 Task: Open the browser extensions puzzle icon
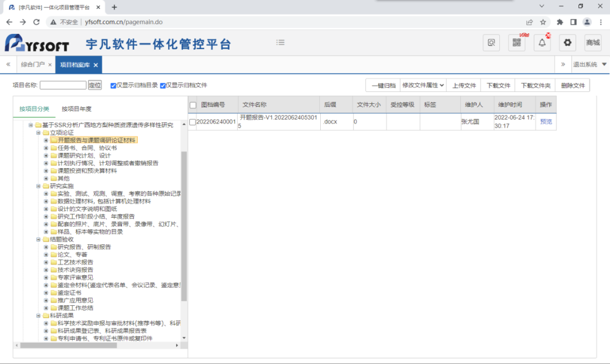tap(560, 22)
